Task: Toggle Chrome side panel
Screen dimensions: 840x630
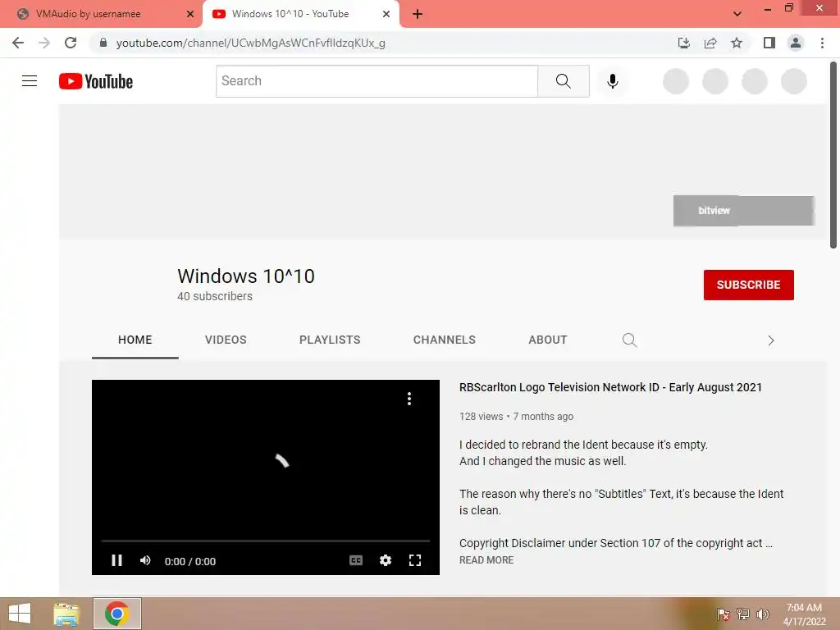Action: 769,43
